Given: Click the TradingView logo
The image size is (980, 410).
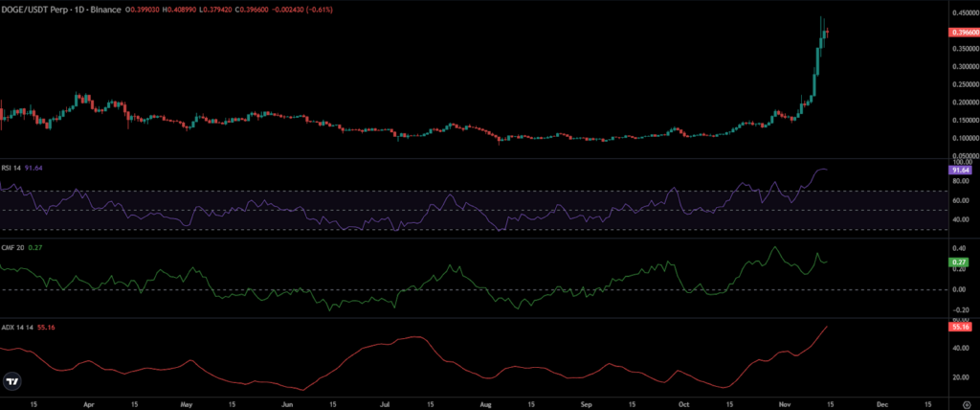Looking at the screenshot, I should point(11,380).
